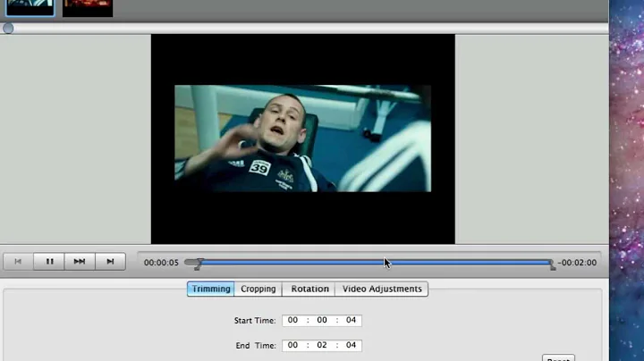This screenshot has width=644, height=361.
Task: Click the fast-forward play button
Action: click(80, 261)
